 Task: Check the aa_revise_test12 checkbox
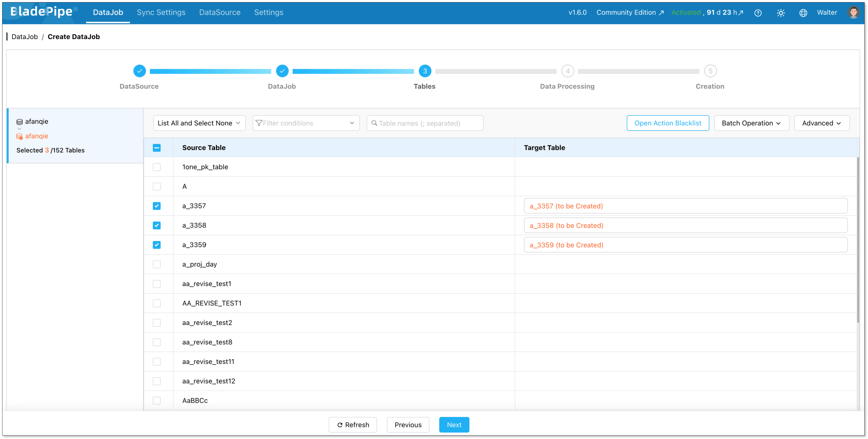157,381
